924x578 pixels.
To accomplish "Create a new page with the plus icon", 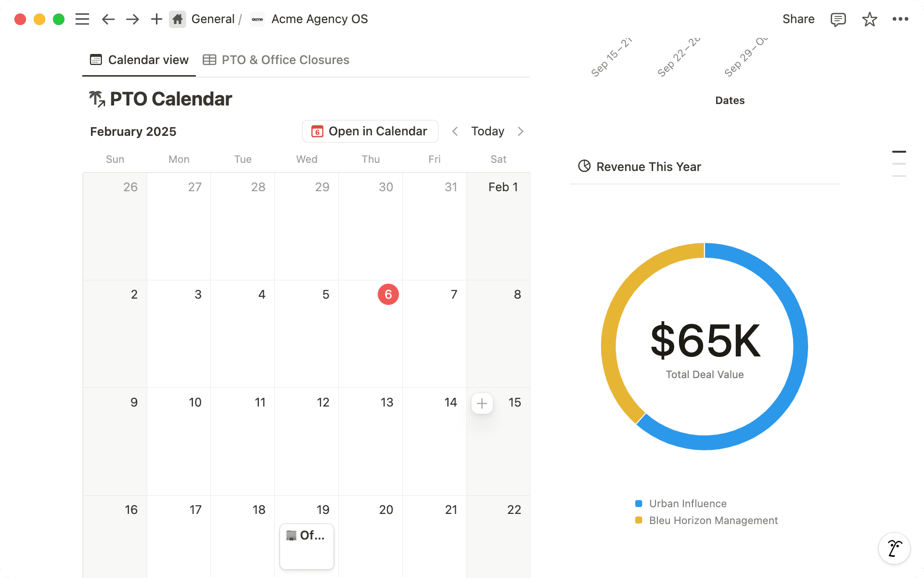I will (x=156, y=19).
